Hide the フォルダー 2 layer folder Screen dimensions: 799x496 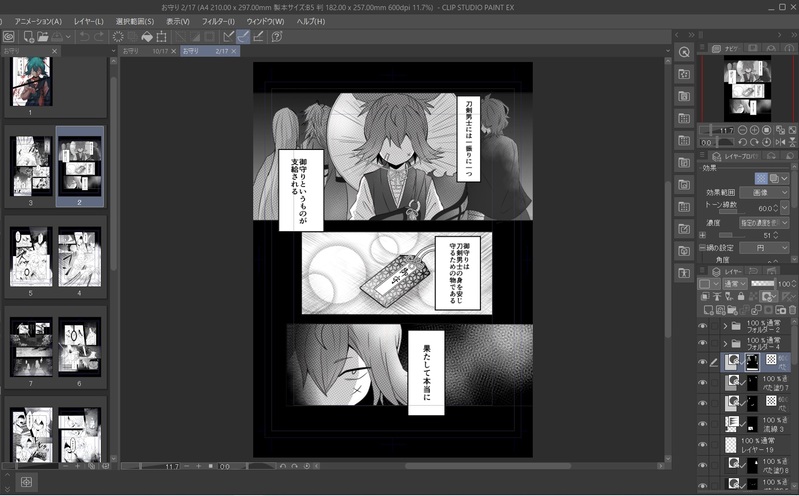703,326
